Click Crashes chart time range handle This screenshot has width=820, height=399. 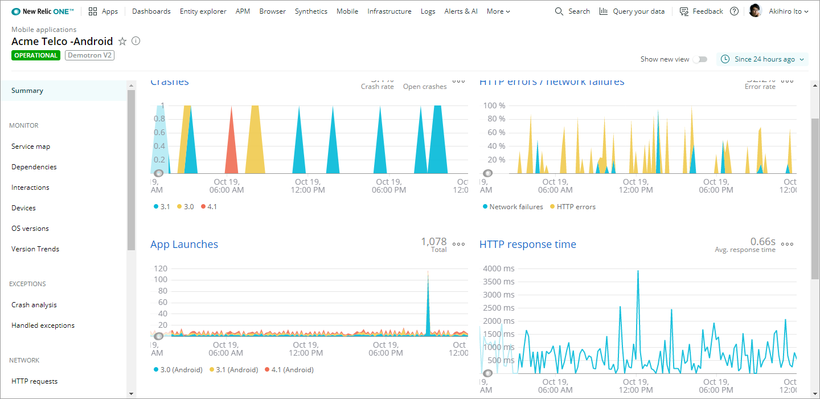[158, 173]
